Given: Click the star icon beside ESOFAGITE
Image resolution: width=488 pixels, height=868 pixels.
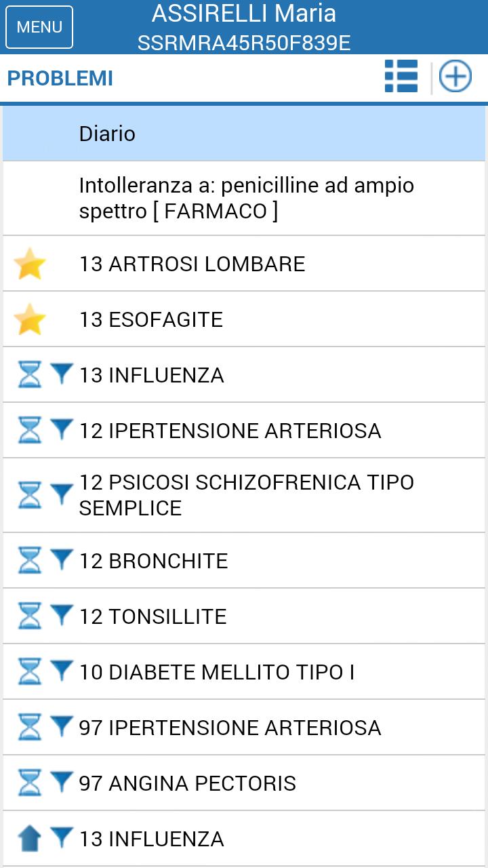Looking at the screenshot, I should coord(30,319).
